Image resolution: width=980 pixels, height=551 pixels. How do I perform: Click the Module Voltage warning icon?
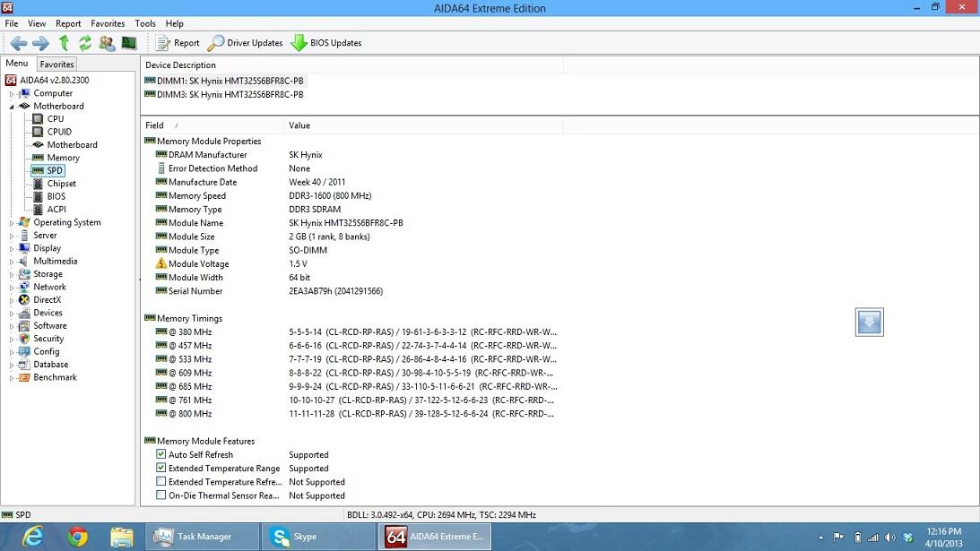[x=161, y=263]
